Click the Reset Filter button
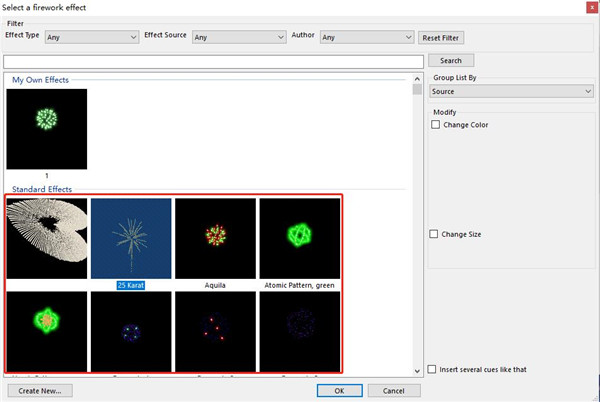 [x=441, y=37]
